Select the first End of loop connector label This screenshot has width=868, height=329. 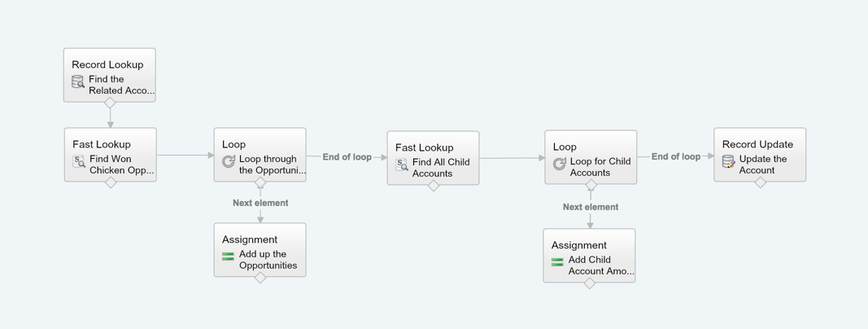point(347,157)
